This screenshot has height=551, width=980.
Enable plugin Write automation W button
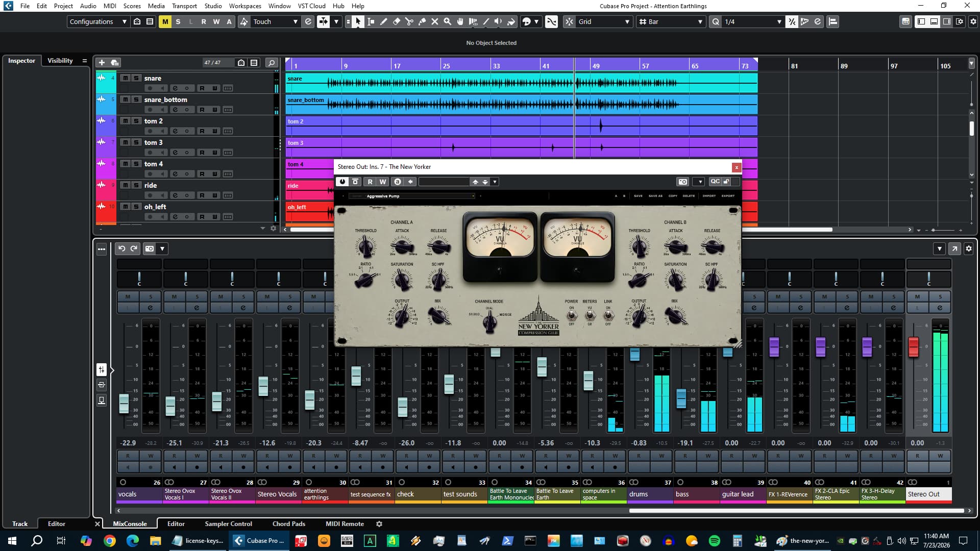(383, 182)
